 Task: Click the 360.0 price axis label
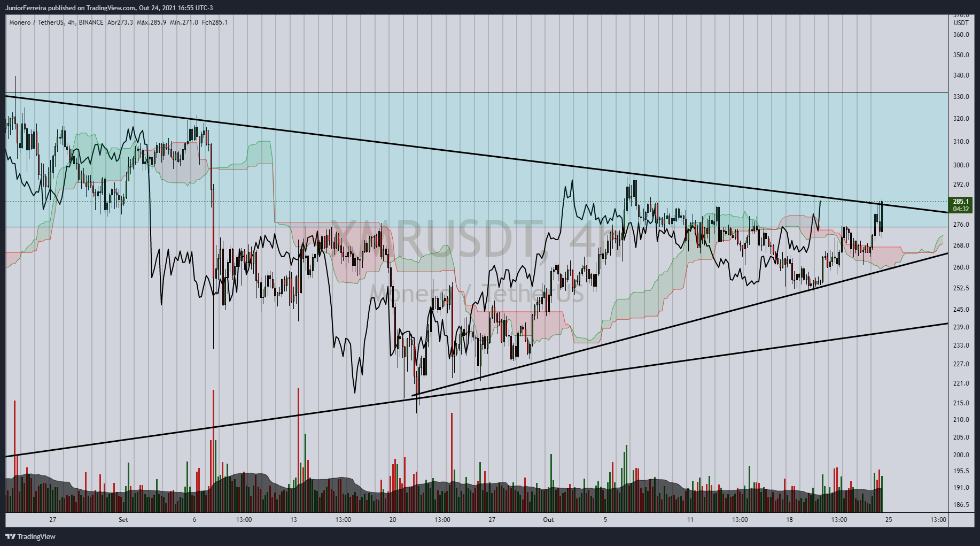[961, 35]
